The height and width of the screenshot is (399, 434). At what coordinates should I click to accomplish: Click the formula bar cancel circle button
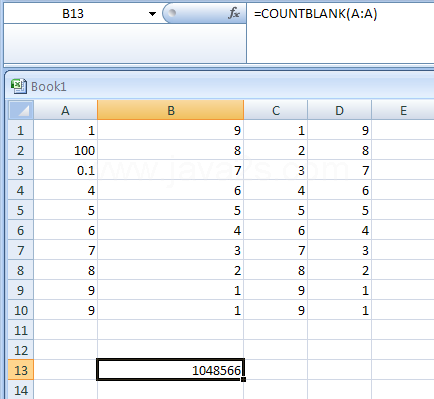click(172, 13)
